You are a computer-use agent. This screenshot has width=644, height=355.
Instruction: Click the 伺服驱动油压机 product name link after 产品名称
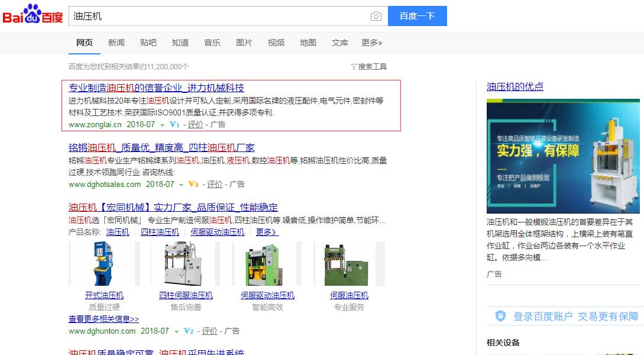(x=217, y=232)
